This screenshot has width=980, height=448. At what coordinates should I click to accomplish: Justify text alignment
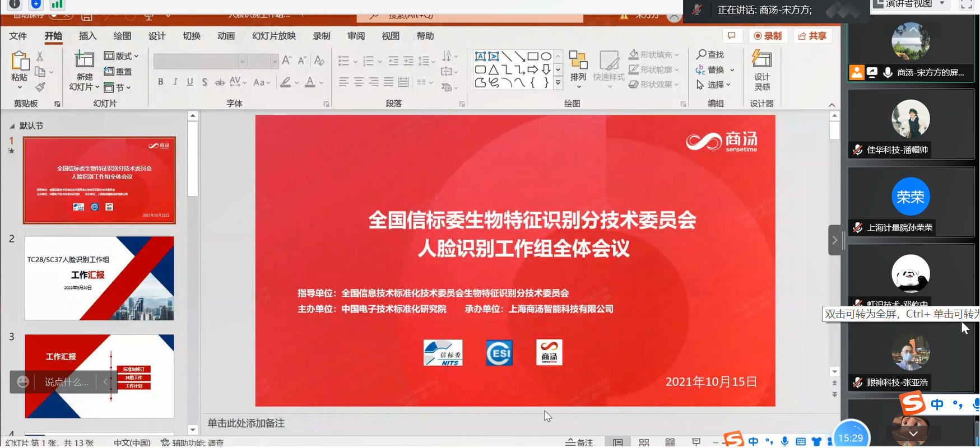[x=388, y=82]
